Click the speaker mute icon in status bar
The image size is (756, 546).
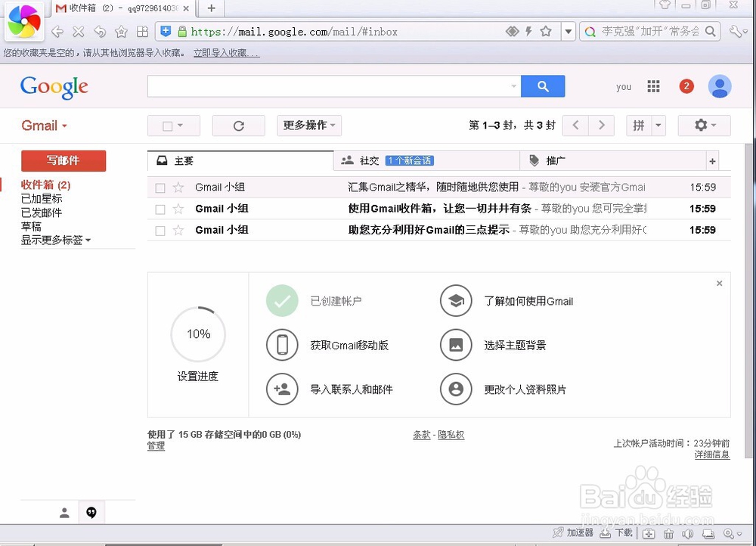(687, 533)
